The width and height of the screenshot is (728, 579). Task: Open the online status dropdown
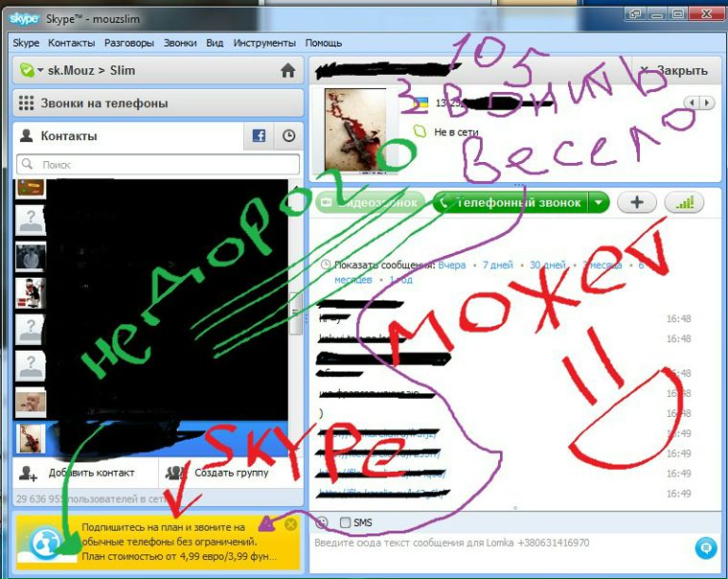29,71
